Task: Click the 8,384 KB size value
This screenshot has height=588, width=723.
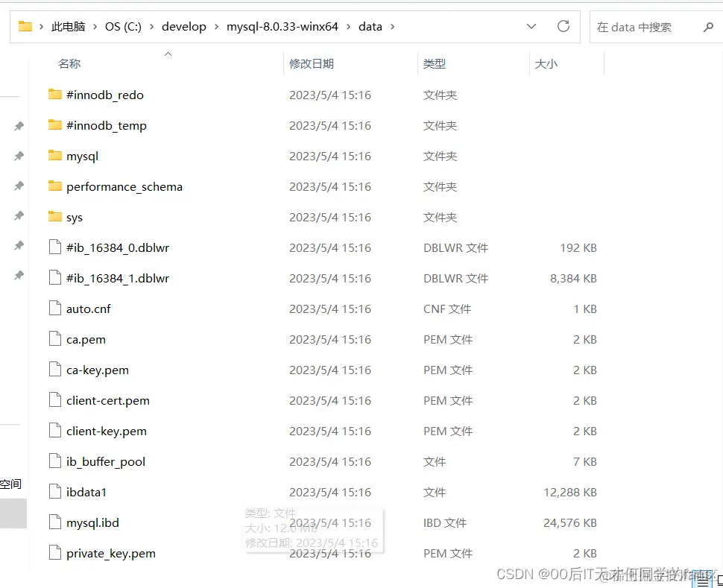Action: (573, 278)
